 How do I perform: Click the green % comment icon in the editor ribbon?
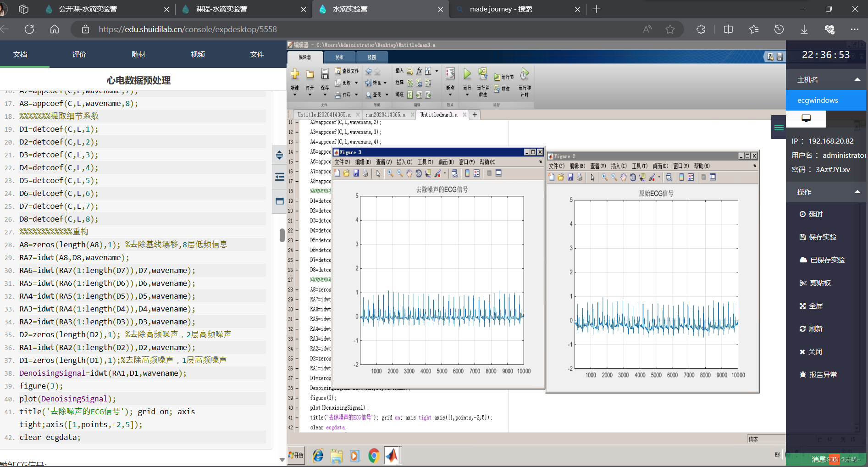point(410,83)
